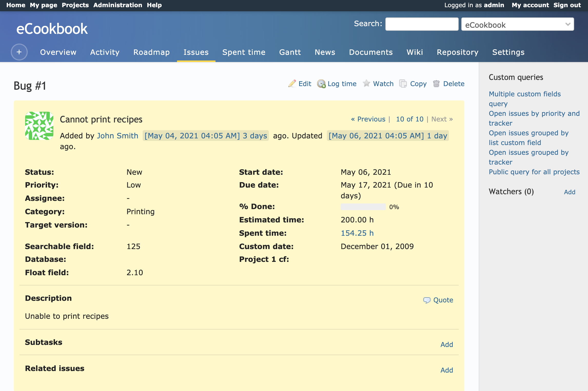
Task: Click the Quote speech bubble icon
Action: click(x=427, y=300)
